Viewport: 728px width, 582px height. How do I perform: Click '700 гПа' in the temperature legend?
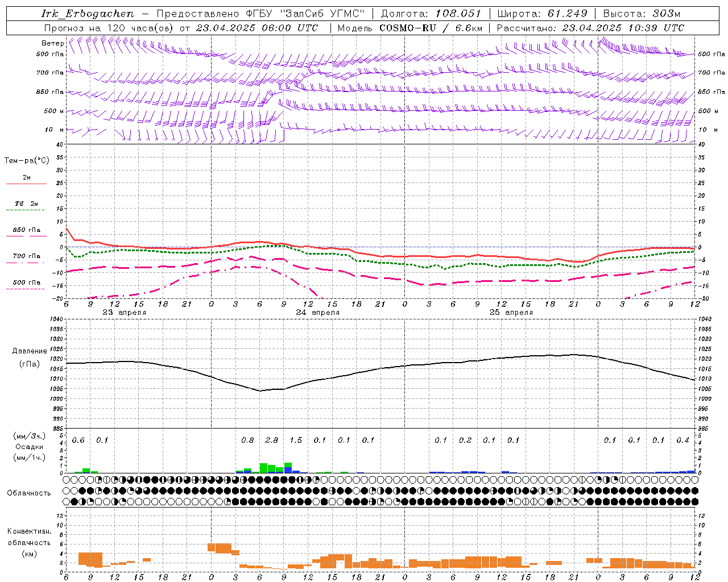coord(27,256)
